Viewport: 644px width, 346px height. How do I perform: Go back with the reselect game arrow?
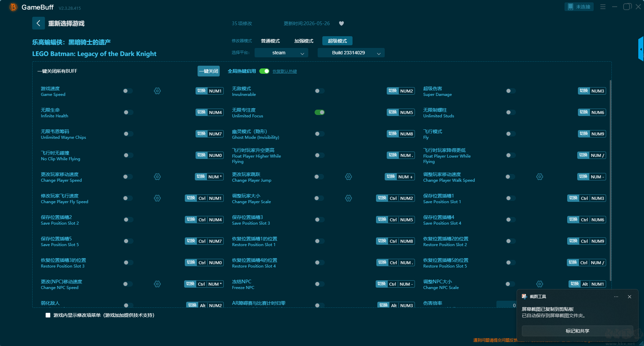pos(38,23)
